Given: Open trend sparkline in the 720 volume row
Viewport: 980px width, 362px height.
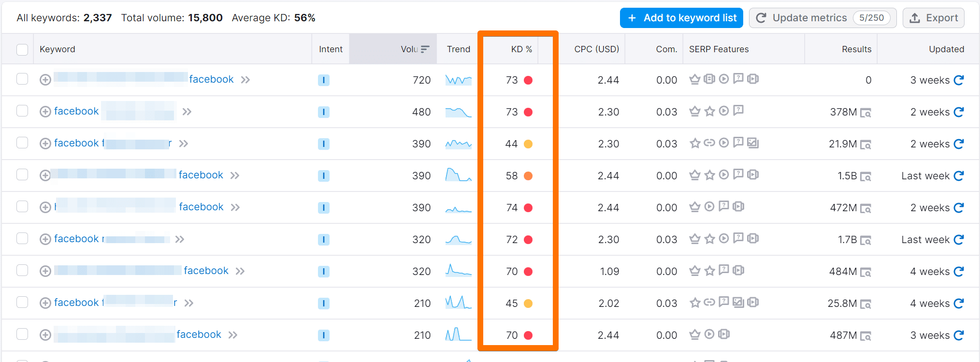Looking at the screenshot, I should [x=458, y=80].
